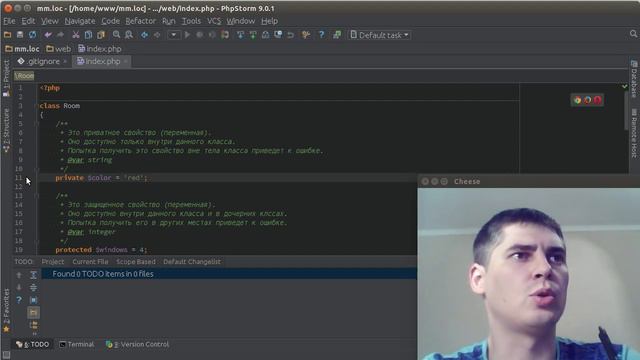Click Collapse All in TODO panel
This screenshot has height=360, width=640.
tap(33, 288)
